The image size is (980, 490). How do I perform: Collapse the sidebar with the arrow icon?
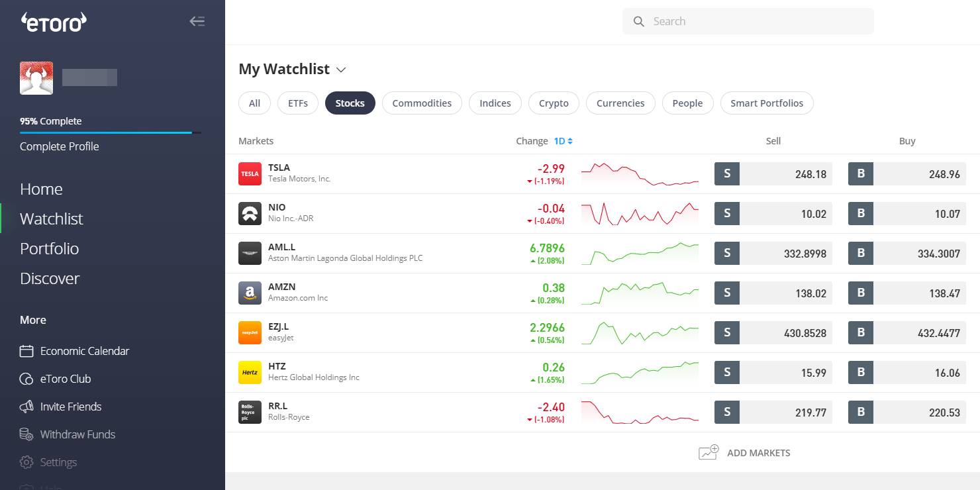pyautogui.click(x=197, y=21)
